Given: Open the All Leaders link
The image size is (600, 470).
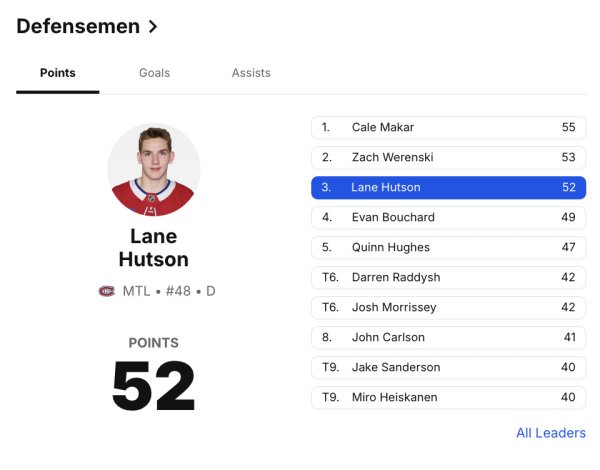Looking at the screenshot, I should pos(550,433).
